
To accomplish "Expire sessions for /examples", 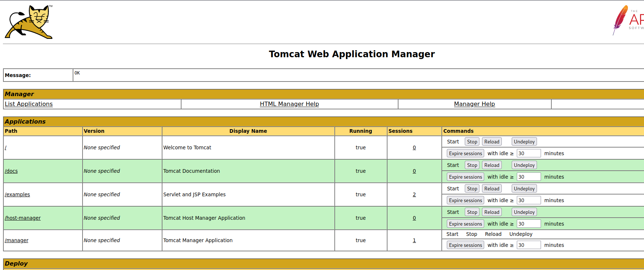I will [x=465, y=200].
